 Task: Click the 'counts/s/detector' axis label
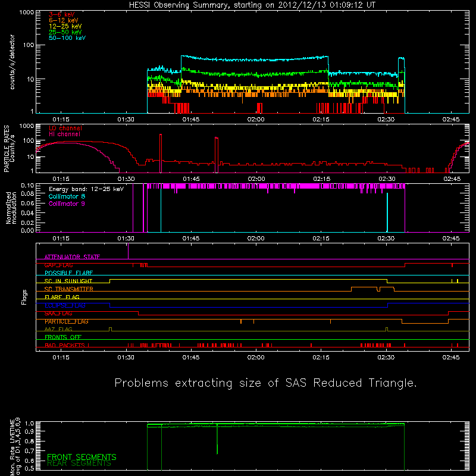coord(12,62)
